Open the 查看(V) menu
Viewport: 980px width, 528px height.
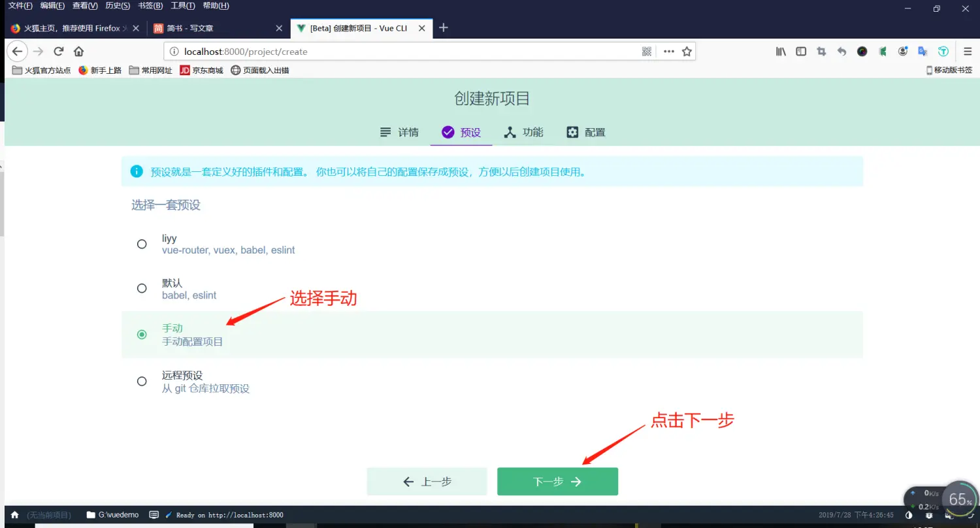(x=85, y=6)
